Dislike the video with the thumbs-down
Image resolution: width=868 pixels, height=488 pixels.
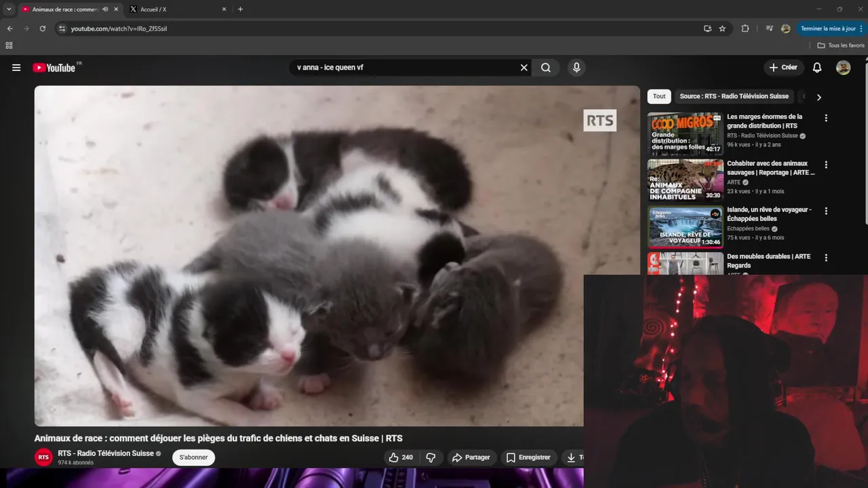431,457
